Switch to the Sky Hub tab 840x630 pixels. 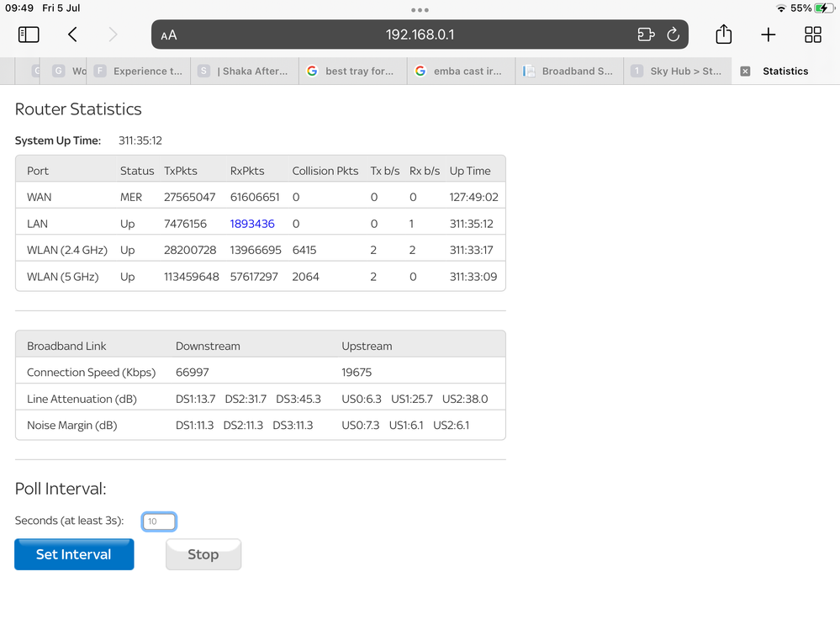point(677,71)
